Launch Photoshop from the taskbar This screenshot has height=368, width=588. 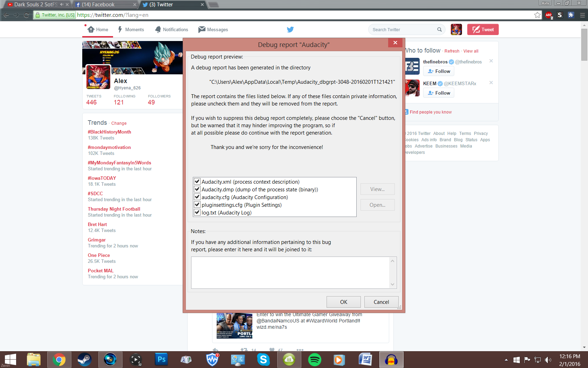click(161, 360)
